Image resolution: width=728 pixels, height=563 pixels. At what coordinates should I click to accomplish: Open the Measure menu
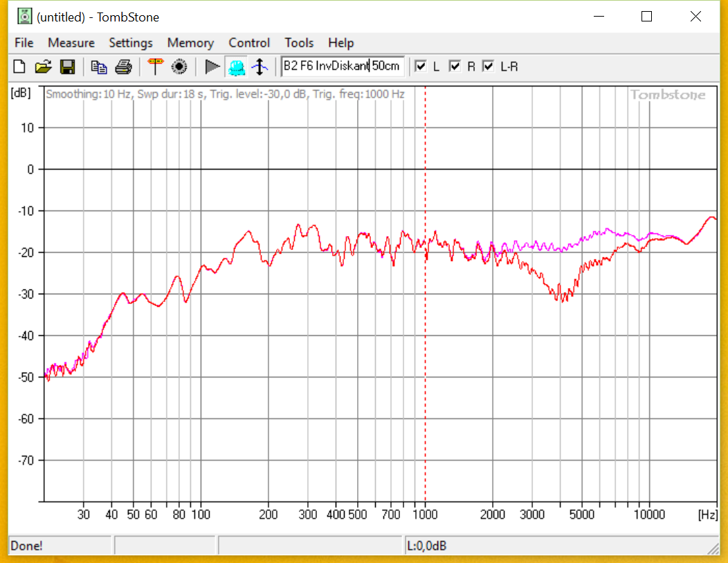71,43
